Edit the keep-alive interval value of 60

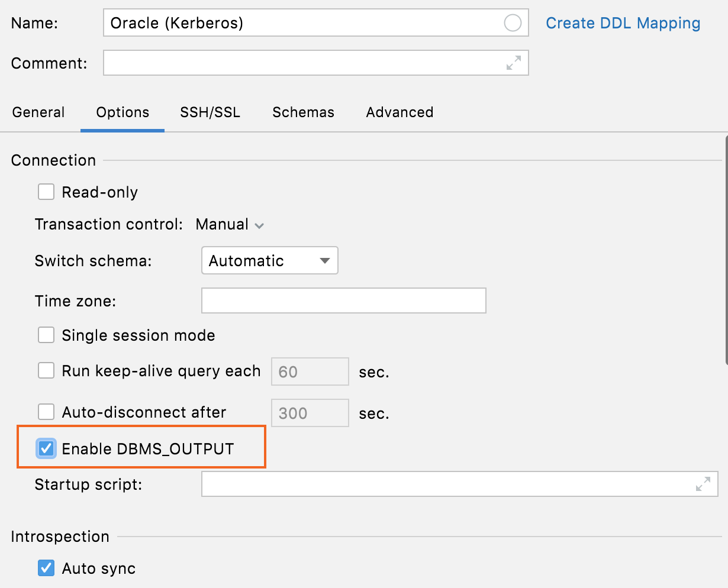pos(309,371)
